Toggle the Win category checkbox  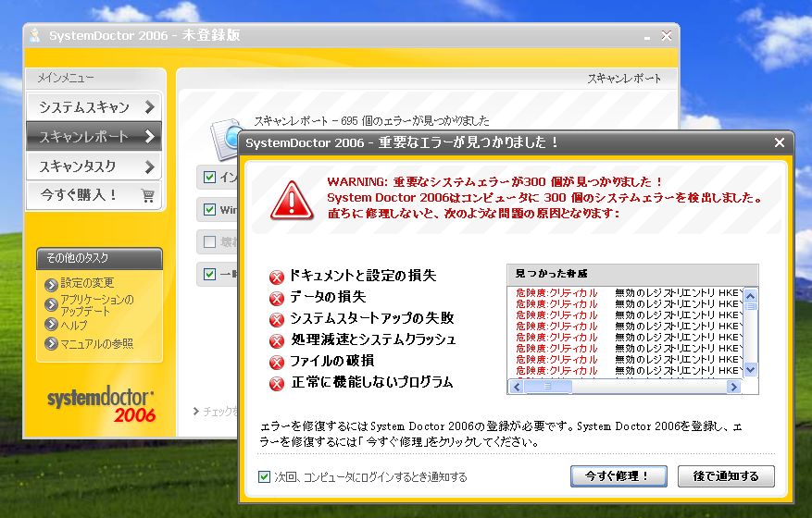(210, 210)
